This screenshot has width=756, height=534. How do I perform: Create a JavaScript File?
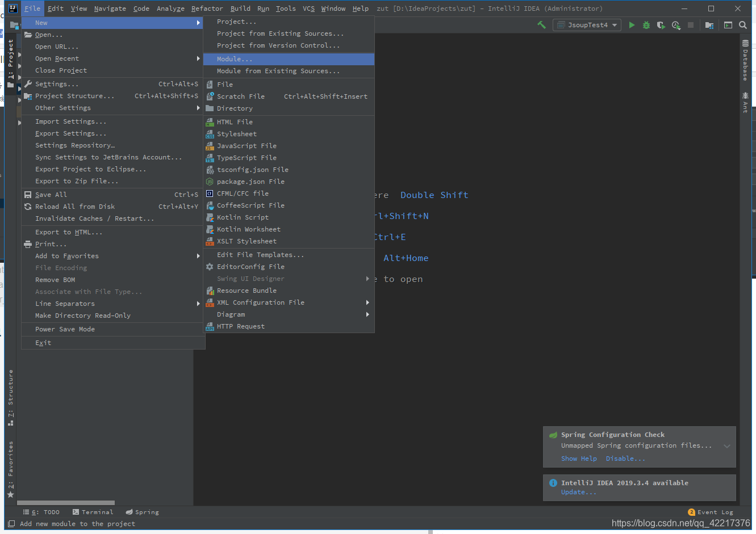[289, 146]
